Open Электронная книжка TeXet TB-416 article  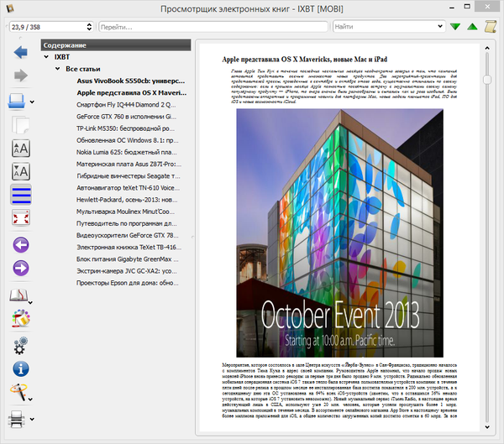pos(129,248)
